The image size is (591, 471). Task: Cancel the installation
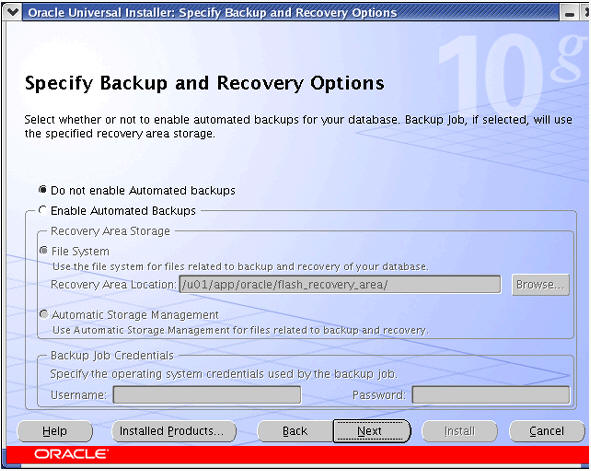[x=547, y=431]
